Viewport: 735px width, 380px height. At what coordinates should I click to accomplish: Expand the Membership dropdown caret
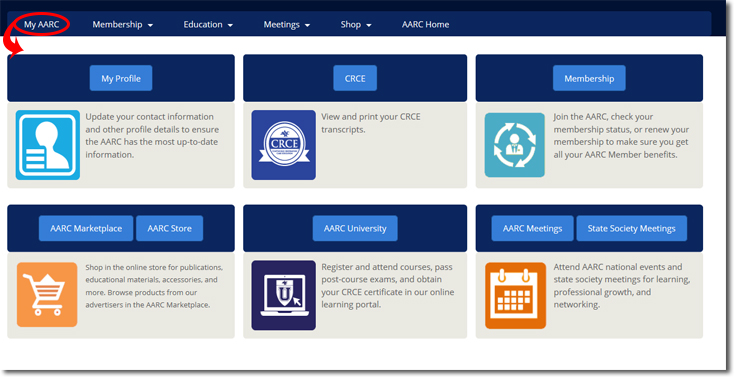pyautogui.click(x=150, y=25)
